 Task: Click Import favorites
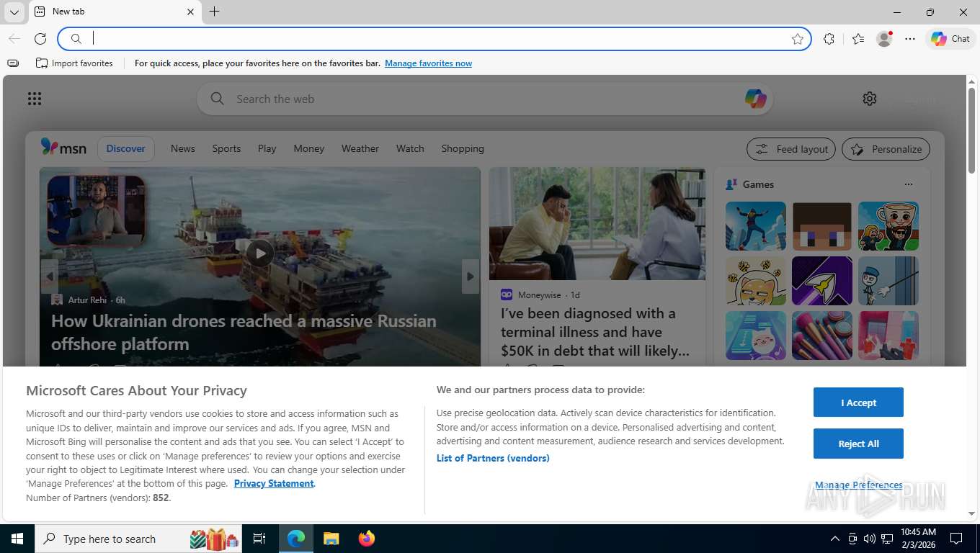(x=74, y=63)
